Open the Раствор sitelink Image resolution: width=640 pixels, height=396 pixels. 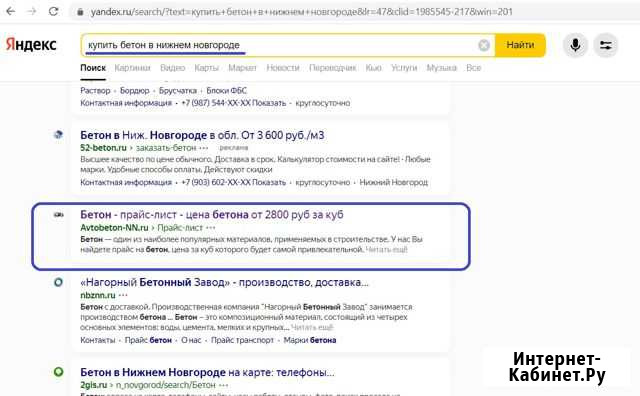[x=95, y=91]
